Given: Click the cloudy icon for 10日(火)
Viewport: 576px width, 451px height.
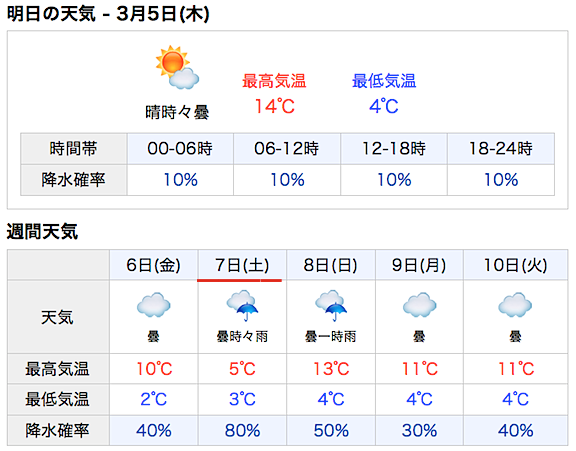Looking at the screenshot, I should point(515,305).
